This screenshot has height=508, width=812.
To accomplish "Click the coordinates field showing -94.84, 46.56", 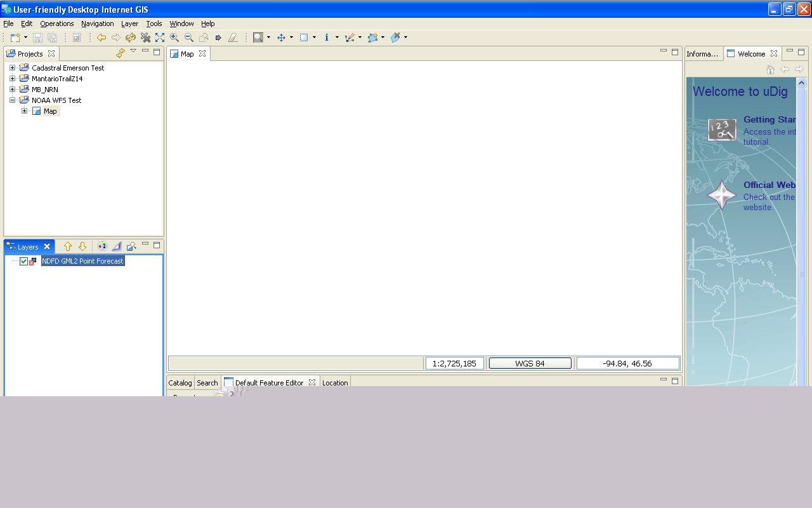I will [627, 363].
